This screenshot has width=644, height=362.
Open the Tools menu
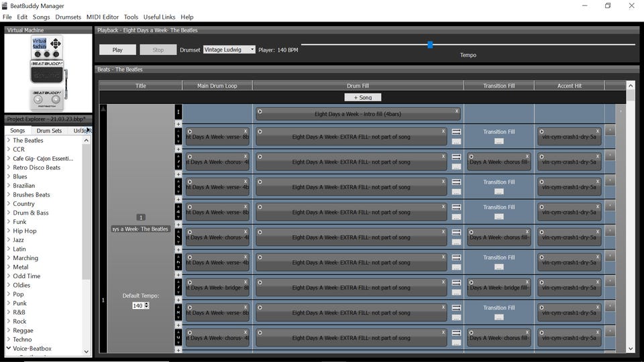(x=131, y=17)
